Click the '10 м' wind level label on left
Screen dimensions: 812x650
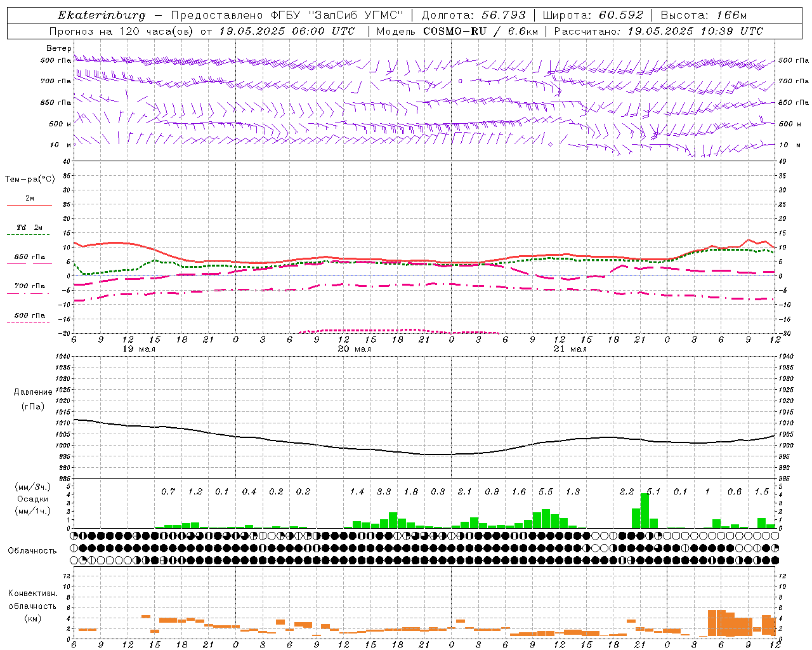pos(60,145)
